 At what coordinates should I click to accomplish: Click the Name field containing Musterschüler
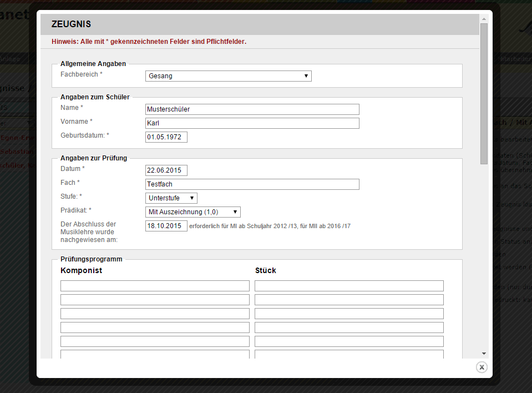(x=252, y=109)
